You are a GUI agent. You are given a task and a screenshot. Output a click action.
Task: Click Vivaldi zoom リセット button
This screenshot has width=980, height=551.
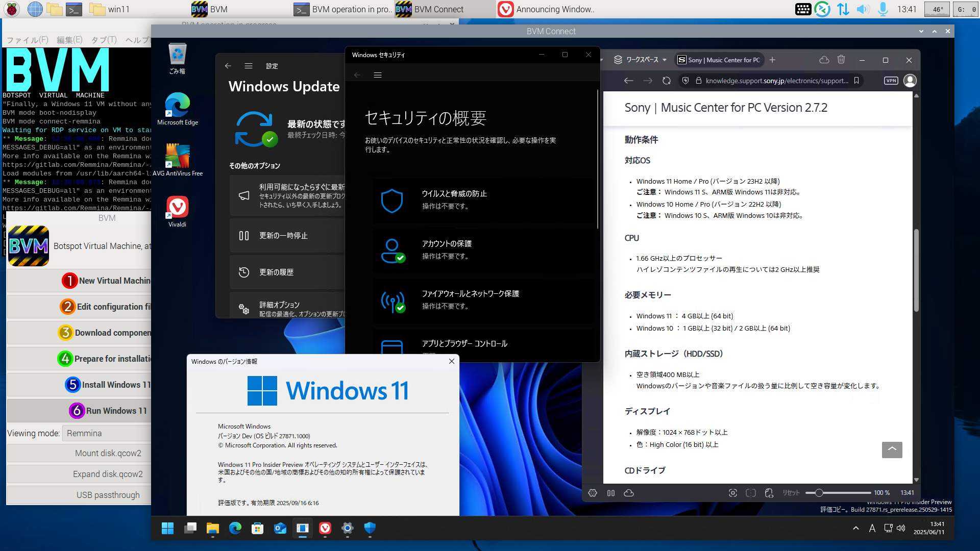coord(791,493)
